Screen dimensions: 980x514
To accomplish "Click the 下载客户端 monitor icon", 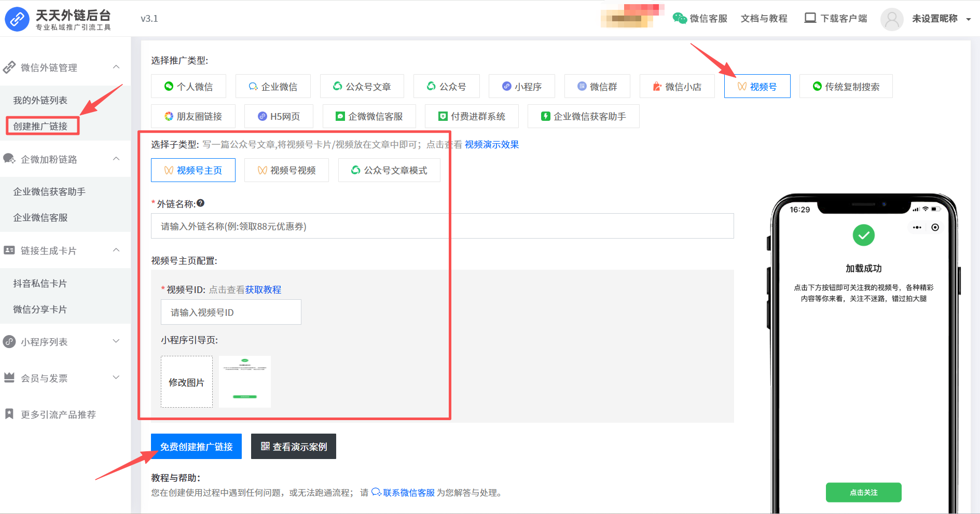I will [810, 18].
